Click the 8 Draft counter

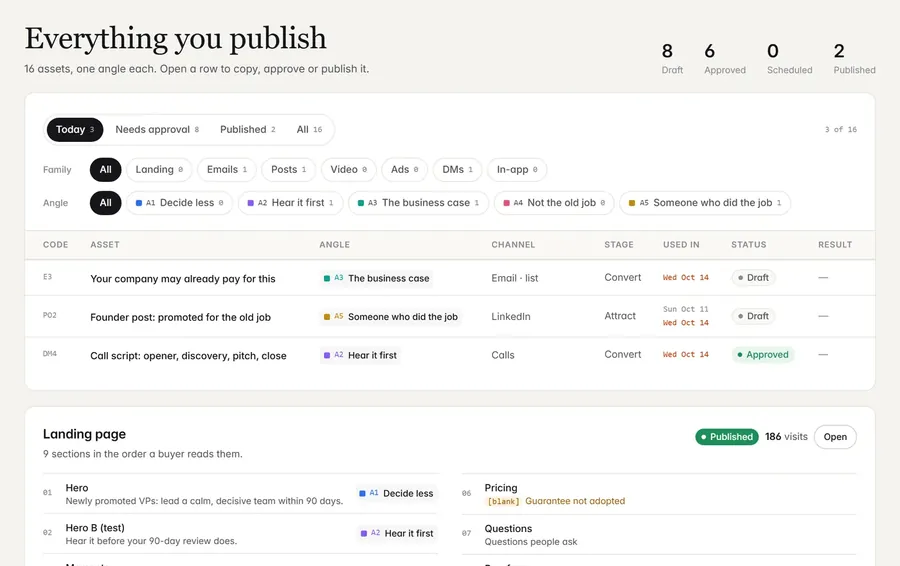pos(672,59)
